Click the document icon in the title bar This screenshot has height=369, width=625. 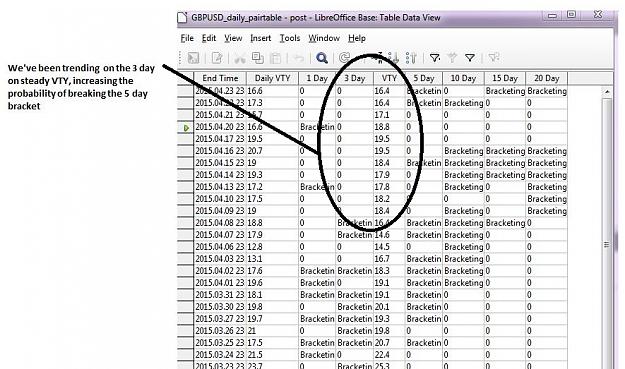pyautogui.click(x=182, y=18)
